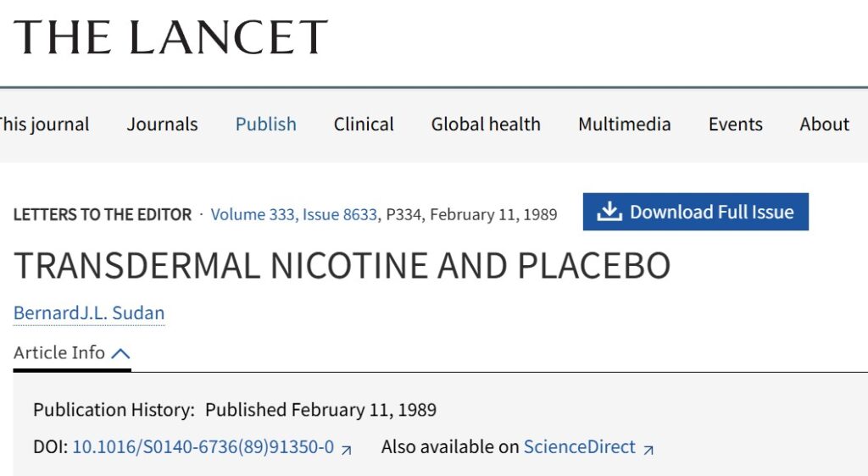The image size is (868, 476).
Task: Open the Multimedia menu
Action: [625, 125]
